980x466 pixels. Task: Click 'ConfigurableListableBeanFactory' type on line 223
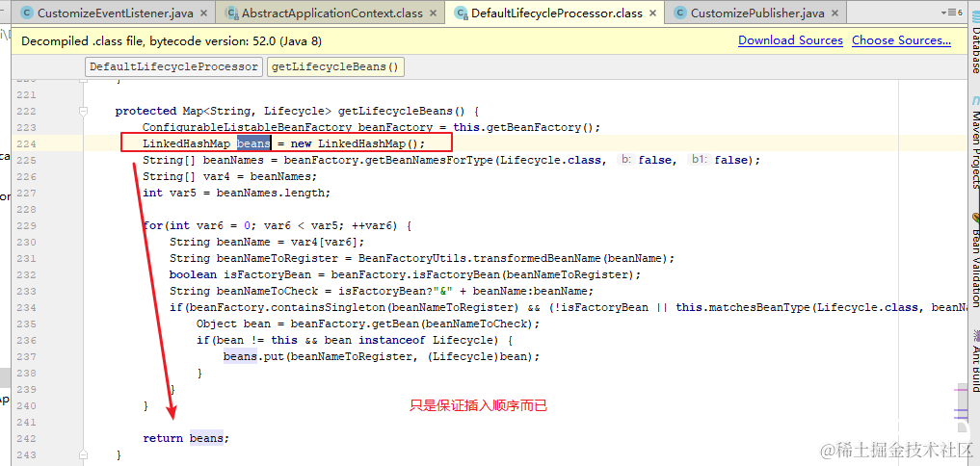tap(247, 127)
